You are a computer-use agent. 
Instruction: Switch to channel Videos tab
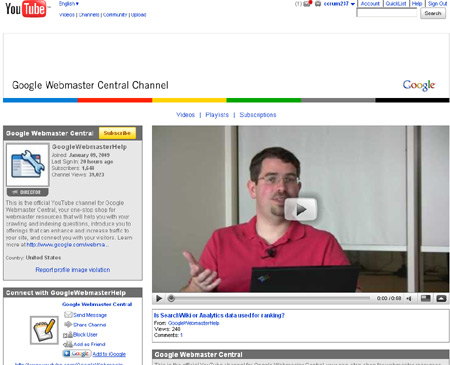185,115
